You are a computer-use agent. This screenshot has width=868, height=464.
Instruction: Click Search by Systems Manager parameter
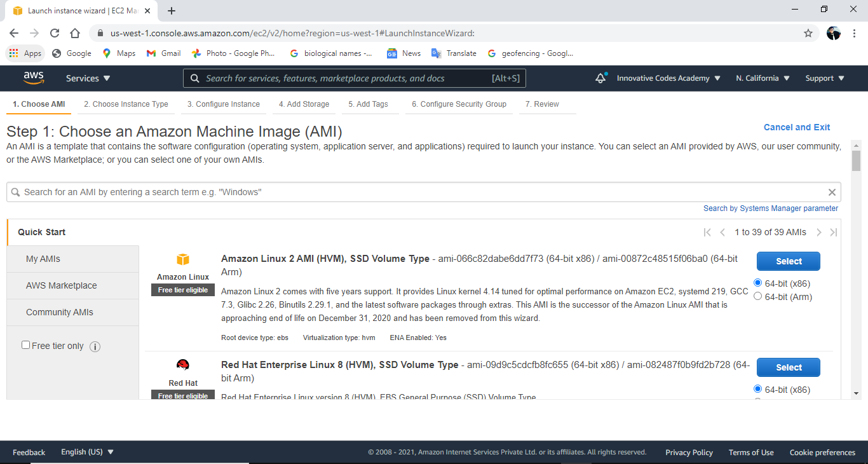click(770, 208)
